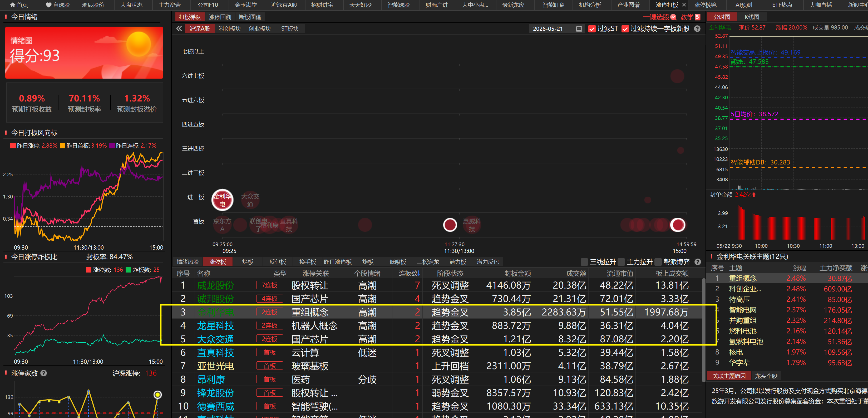This screenshot has width=868, height=418.
Task: Click the help icon beside 过滤持续一字板新股
Action: (697, 29)
